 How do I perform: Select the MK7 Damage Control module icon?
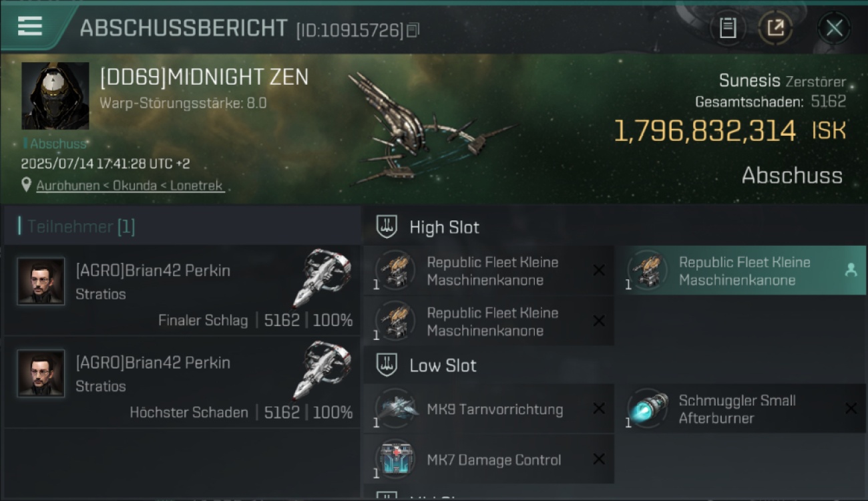click(x=395, y=460)
